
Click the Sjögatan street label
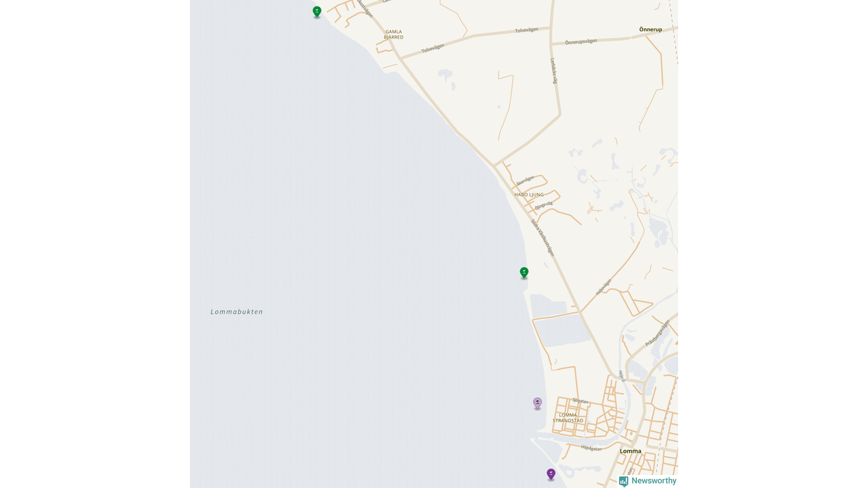click(x=580, y=401)
